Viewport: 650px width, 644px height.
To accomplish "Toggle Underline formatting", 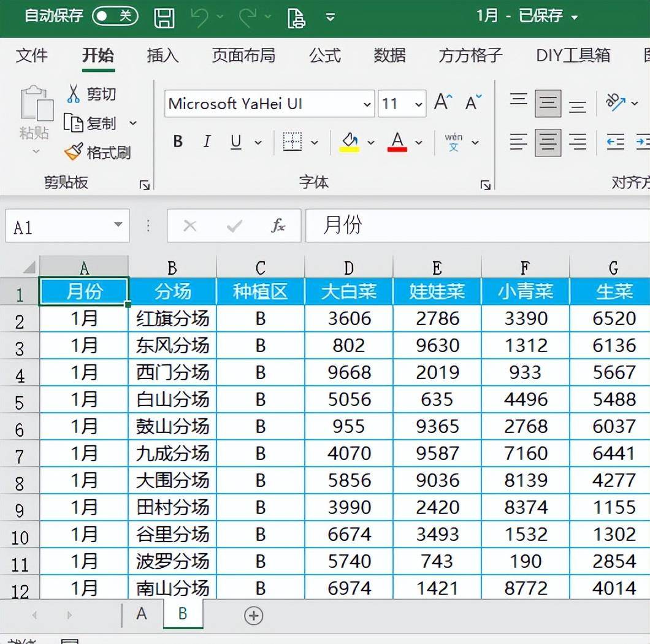I will coord(236,142).
